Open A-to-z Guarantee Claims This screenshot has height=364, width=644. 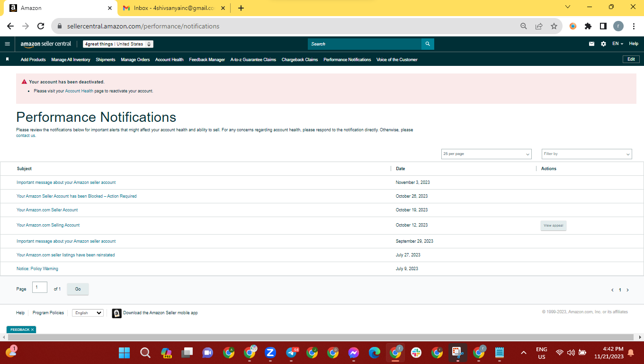tap(253, 60)
